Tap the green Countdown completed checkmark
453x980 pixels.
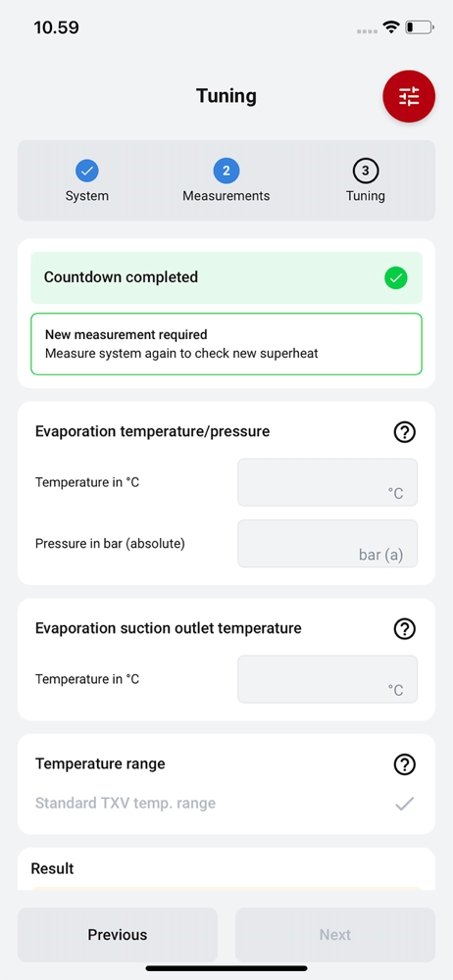tap(395, 278)
